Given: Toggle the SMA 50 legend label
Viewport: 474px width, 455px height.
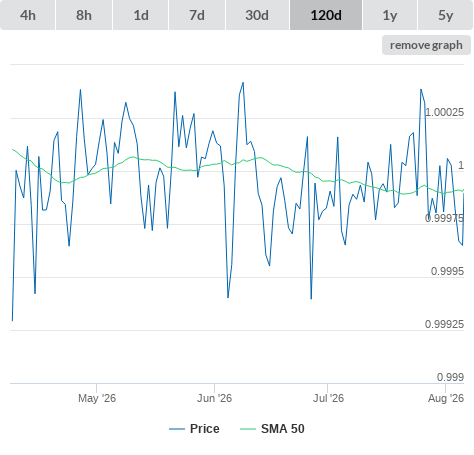Looking at the screenshot, I should pos(283,429).
